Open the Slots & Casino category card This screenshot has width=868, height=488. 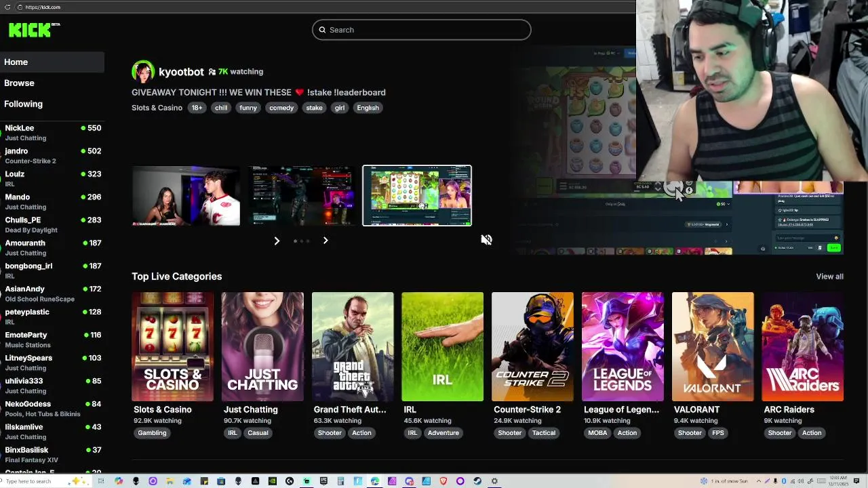tap(172, 346)
